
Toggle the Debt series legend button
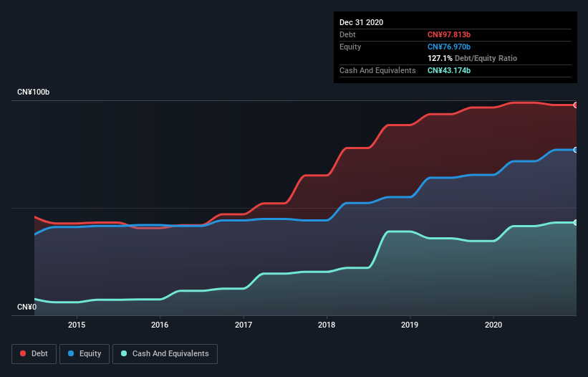click(34, 354)
